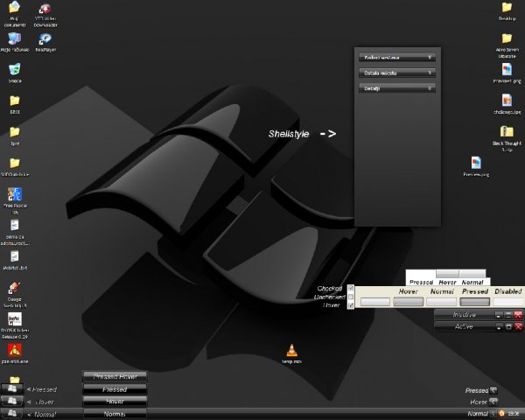525x420 pixels.
Task: Expand the Ostala mjesta section chevron
Action: (430, 73)
